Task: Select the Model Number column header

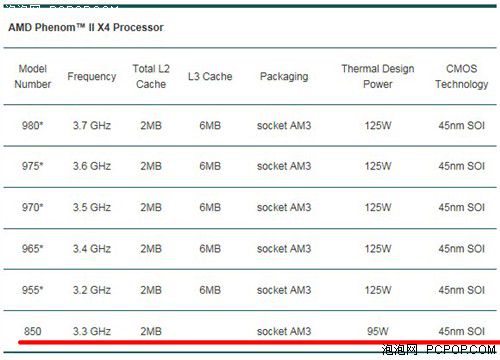Action: pos(33,76)
